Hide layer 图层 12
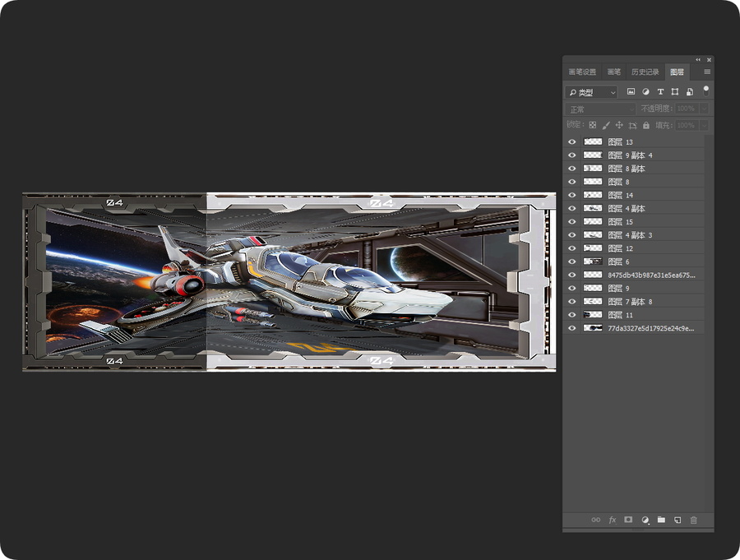 (572, 248)
